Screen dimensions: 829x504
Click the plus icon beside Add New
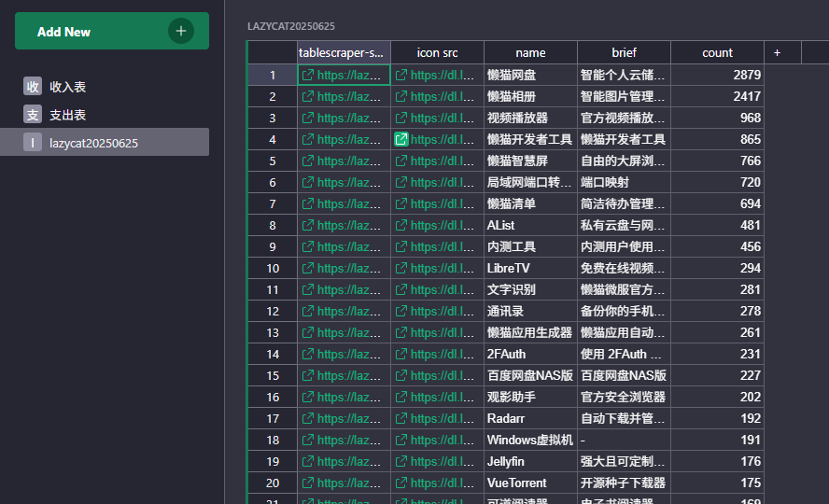click(181, 31)
